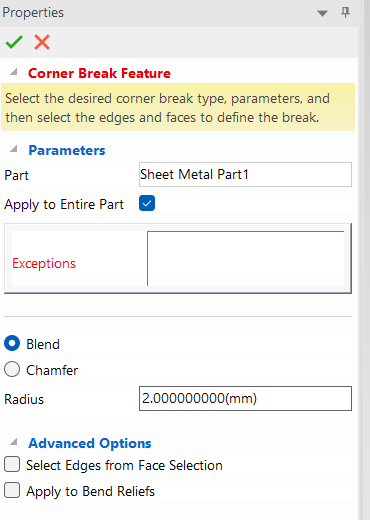Click the red Exceptions label
The width and height of the screenshot is (370, 520).
[x=44, y=263]
